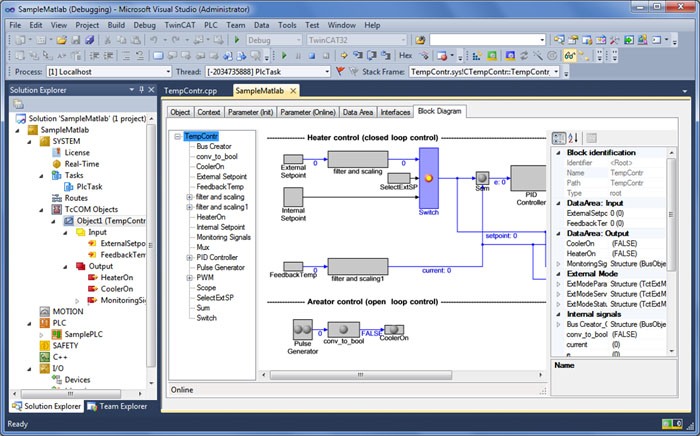Click the flag icon next to Thread box
700x436 pixels.
click(x=340, y=71)
